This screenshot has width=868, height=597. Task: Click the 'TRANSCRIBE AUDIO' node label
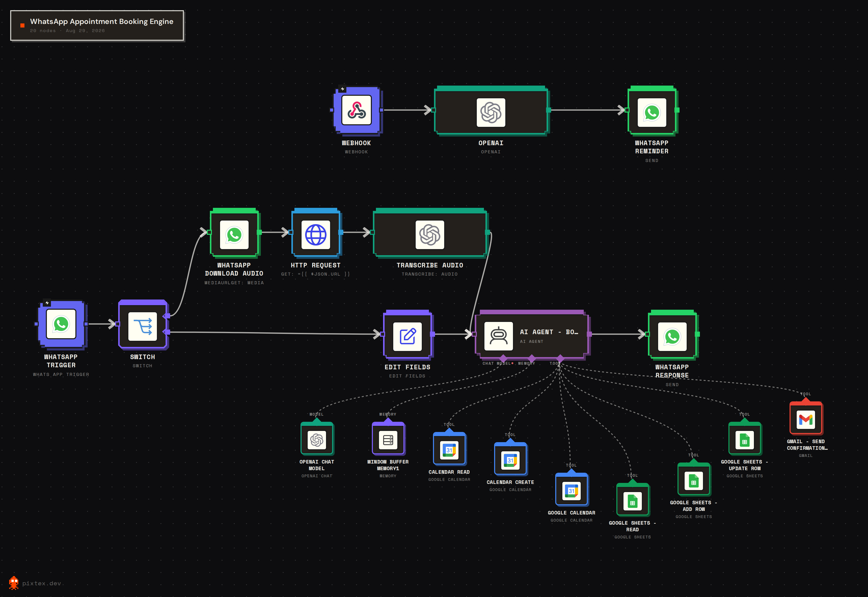(430, 265)
